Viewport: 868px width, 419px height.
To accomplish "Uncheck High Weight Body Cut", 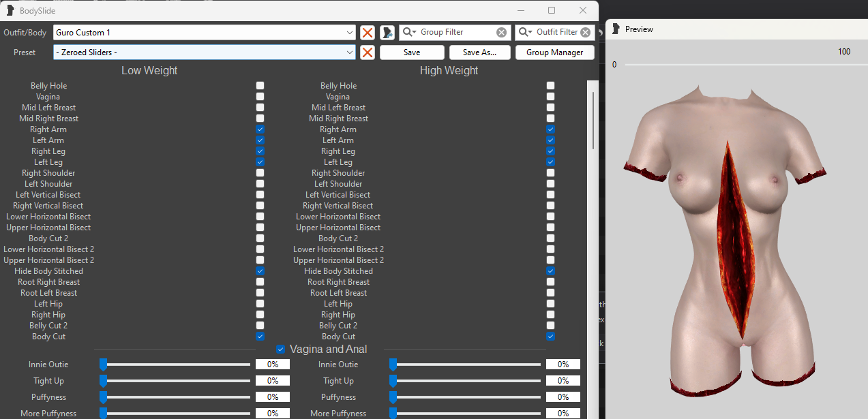I will [550, 337].
